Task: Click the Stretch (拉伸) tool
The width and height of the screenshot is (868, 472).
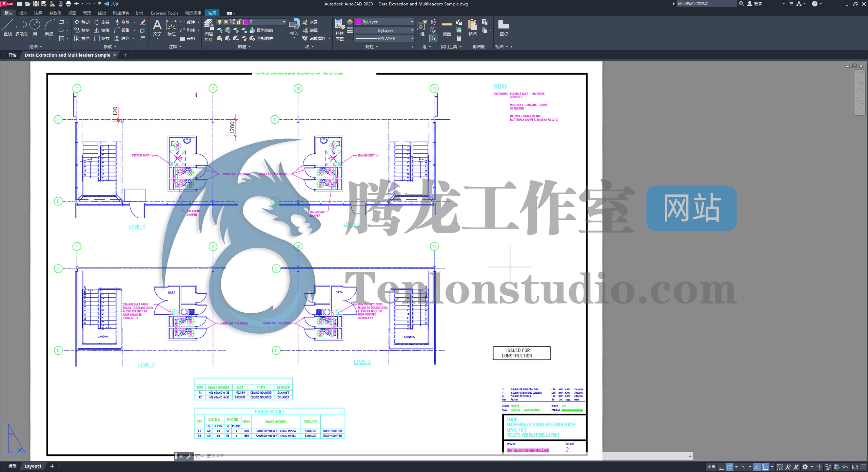Action: coord(82,38)
